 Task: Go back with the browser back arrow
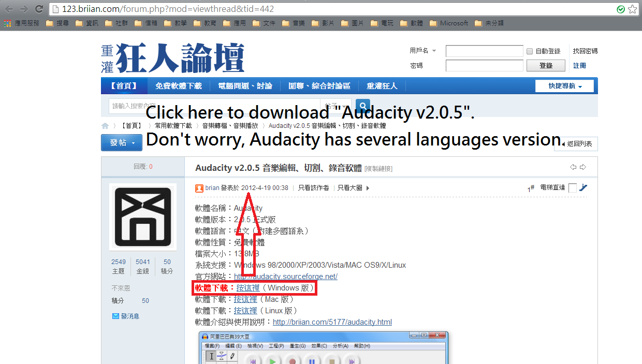pos(9,9)
